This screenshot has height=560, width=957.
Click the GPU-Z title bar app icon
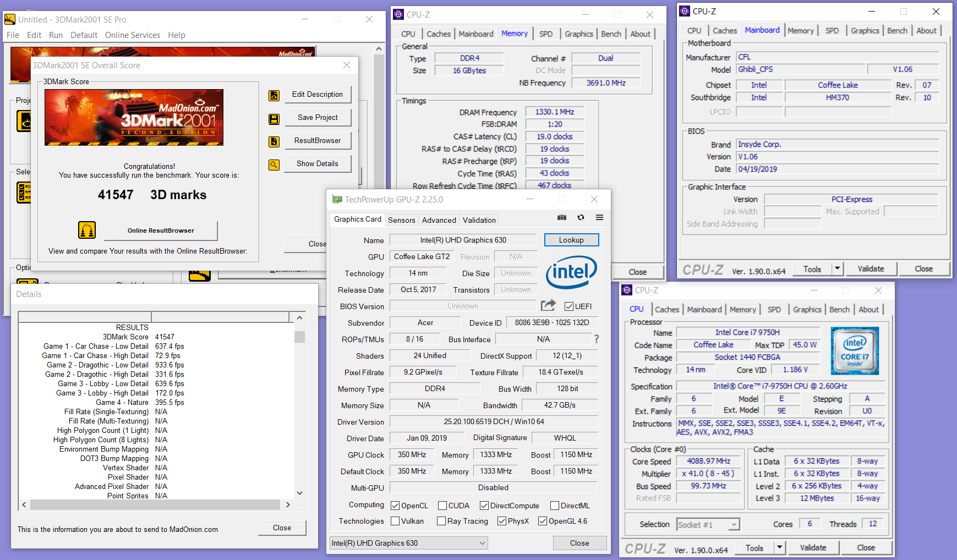click(x=337, y=199)
